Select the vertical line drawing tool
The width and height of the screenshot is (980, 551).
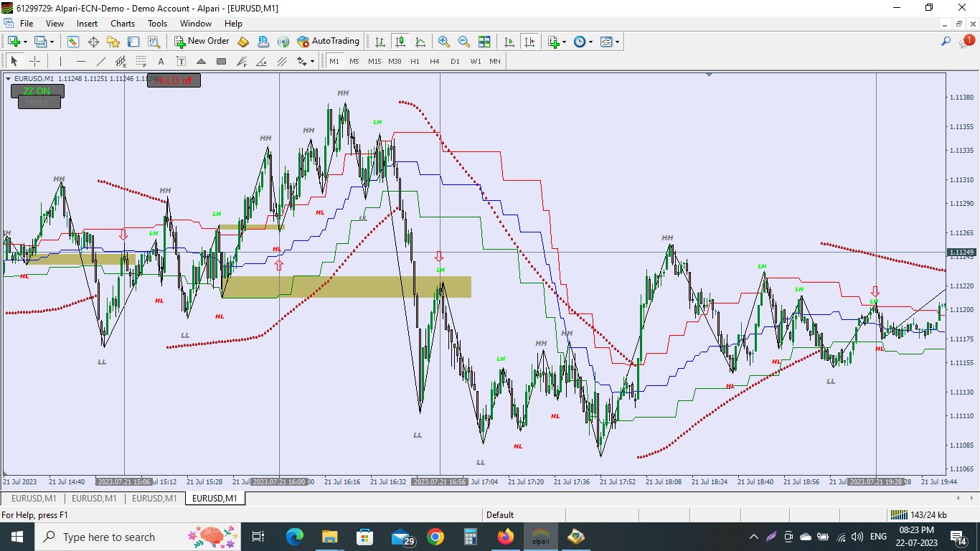tap(60, 62)
